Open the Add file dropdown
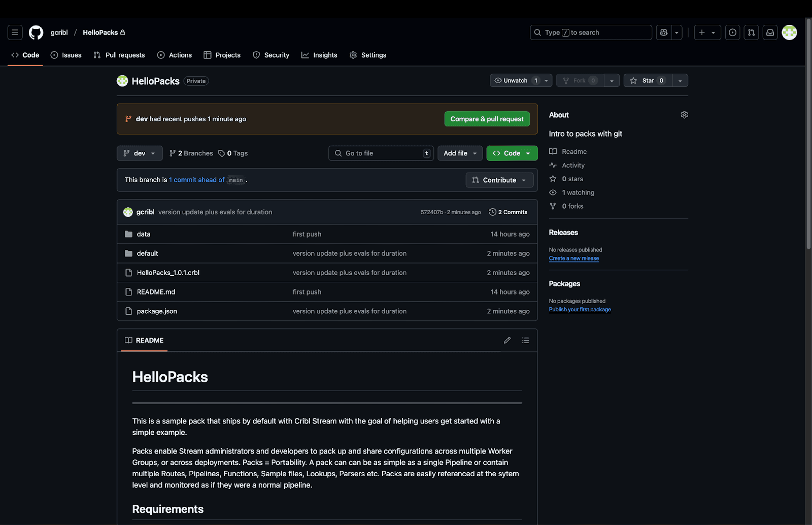Viewport: 812px width, 525px height. tap(460, 153)
